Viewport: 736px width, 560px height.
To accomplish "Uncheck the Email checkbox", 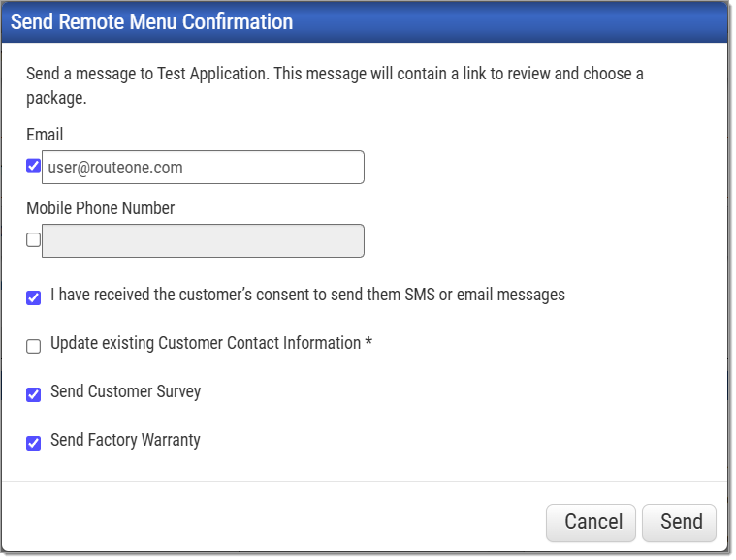I will tap(33, 166).
